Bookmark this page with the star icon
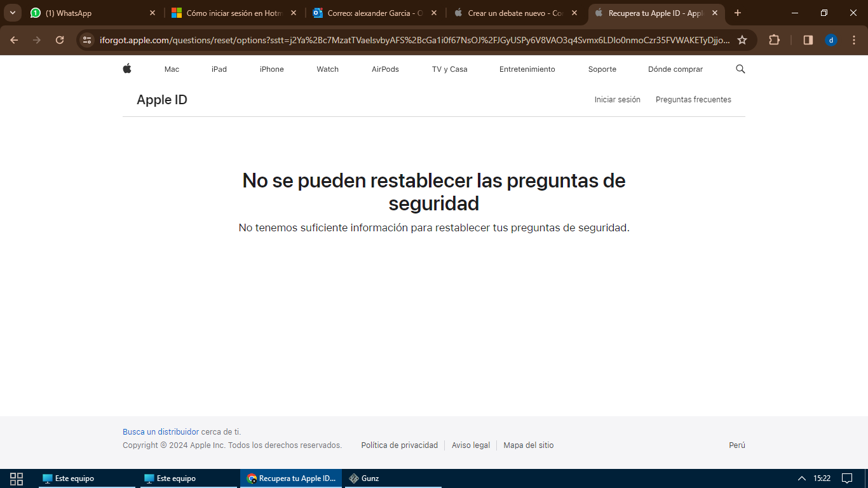Viewport: 868px width, 488px height. point(742,40)
